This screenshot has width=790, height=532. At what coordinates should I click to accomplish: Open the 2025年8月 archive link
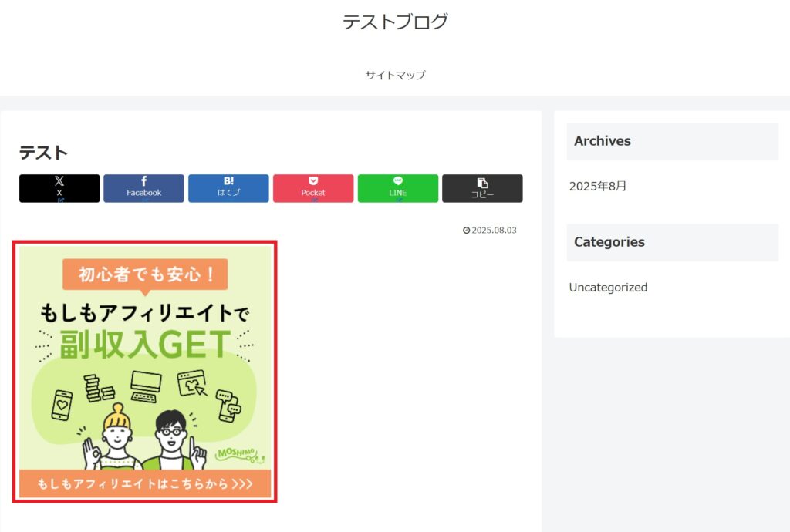(x=598, y=187)
